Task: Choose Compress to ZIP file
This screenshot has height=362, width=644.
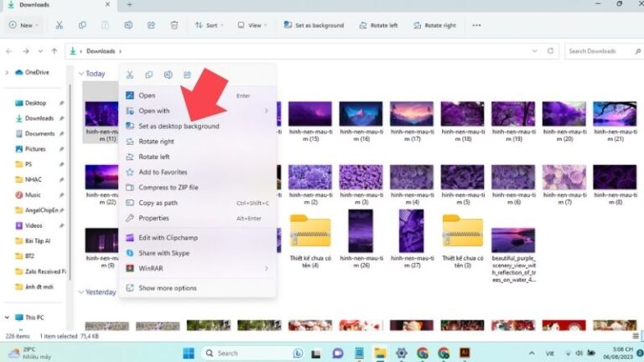Action: point(168,187)
